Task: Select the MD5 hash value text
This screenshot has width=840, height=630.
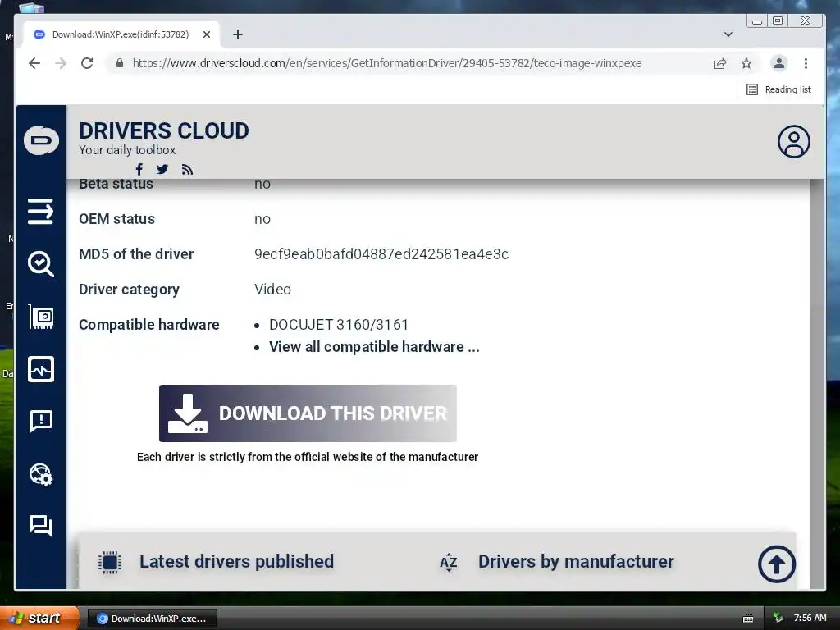Action: pyautogui.click(x=381, y=254)
